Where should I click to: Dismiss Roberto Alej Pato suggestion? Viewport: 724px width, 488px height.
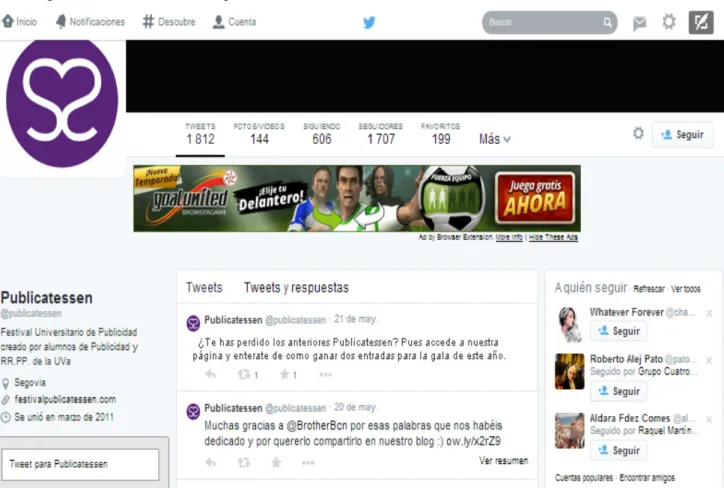tap(709, 360)
